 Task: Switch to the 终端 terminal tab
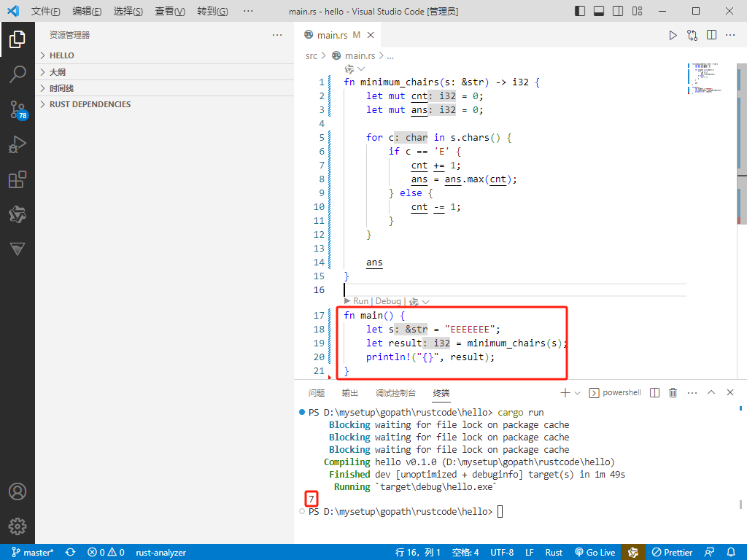click(441, 393)
